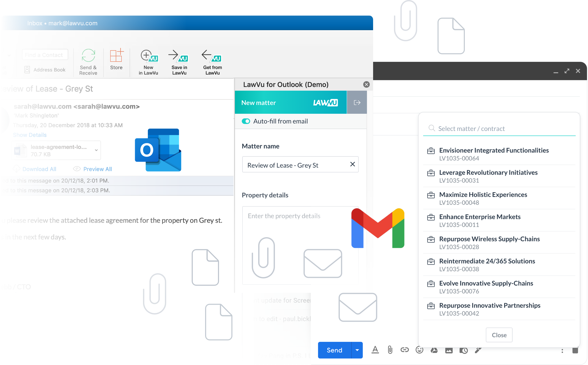
Task: Toggle Auto-fill from email switch
Action: 246,121
